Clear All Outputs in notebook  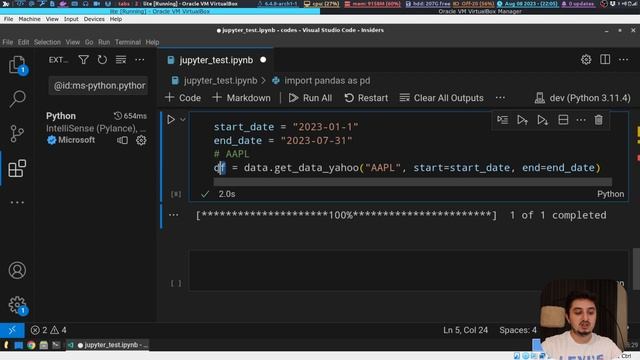(442, 98)
